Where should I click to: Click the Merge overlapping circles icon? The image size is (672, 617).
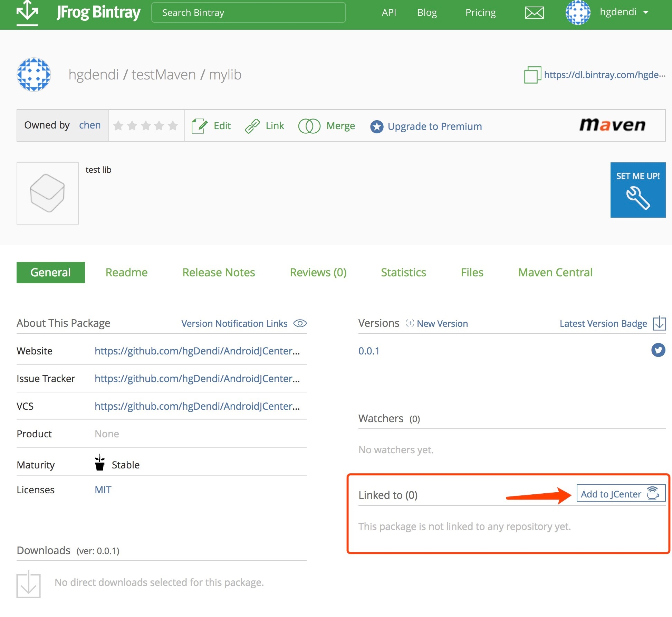(309, 126)
